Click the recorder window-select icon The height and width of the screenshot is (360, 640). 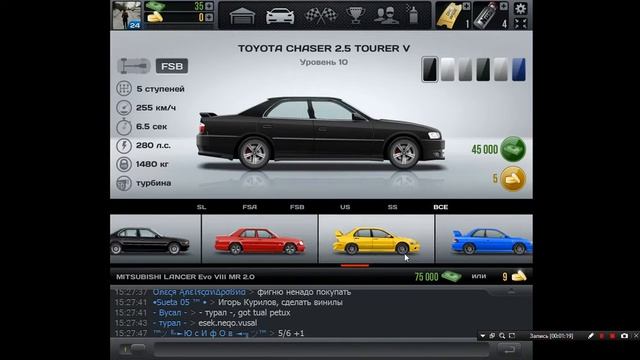click(x=492, y=336)
